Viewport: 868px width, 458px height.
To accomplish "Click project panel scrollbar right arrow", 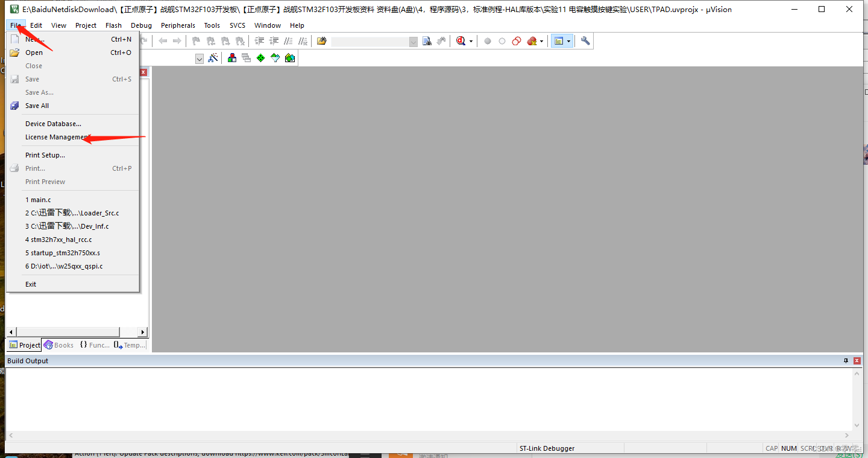I will pyautogui.click(x=143, y=332).
